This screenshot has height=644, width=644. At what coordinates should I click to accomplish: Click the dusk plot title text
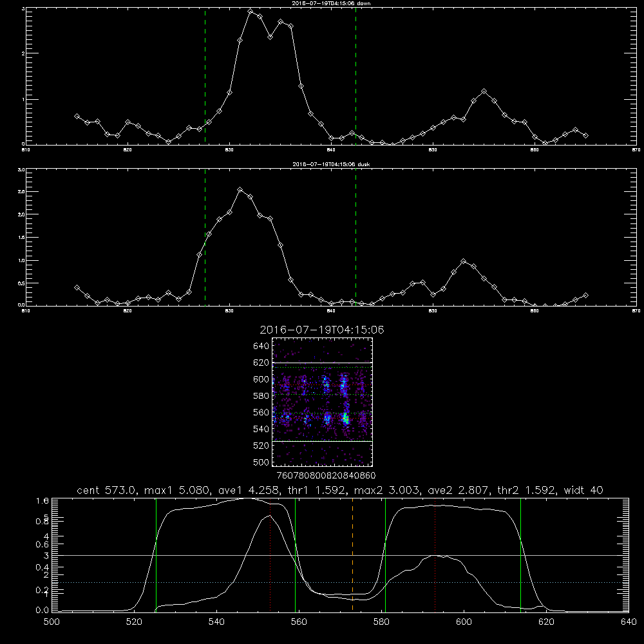[x=331, y=164]
